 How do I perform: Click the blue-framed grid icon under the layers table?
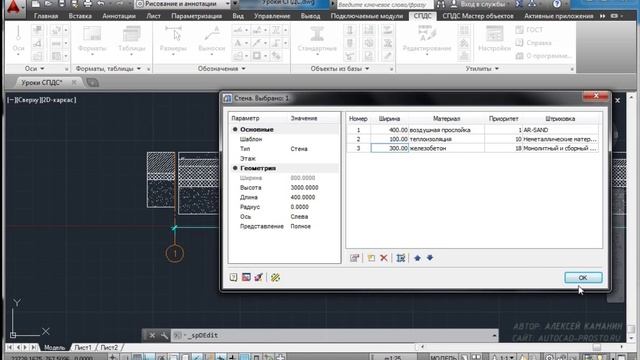[x=401, y=258]
